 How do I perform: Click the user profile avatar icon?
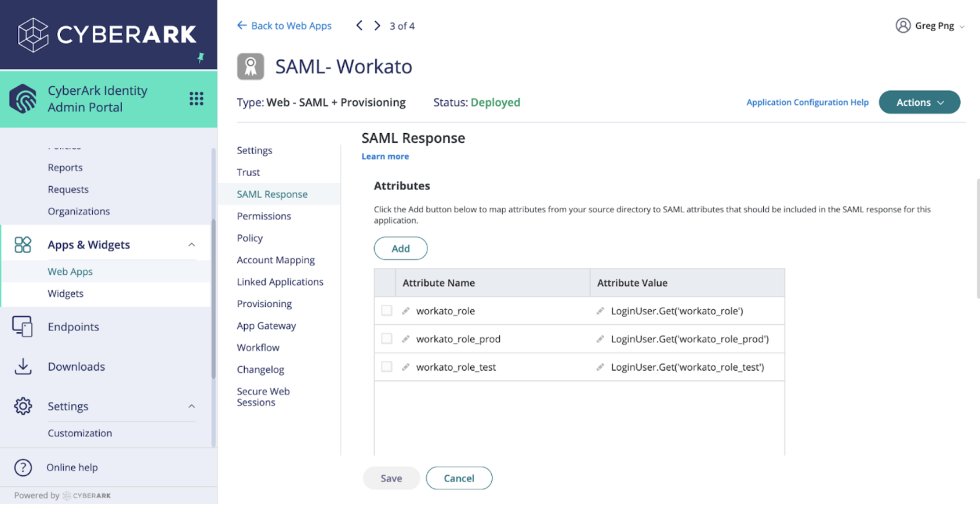click(x=903, y=25)
